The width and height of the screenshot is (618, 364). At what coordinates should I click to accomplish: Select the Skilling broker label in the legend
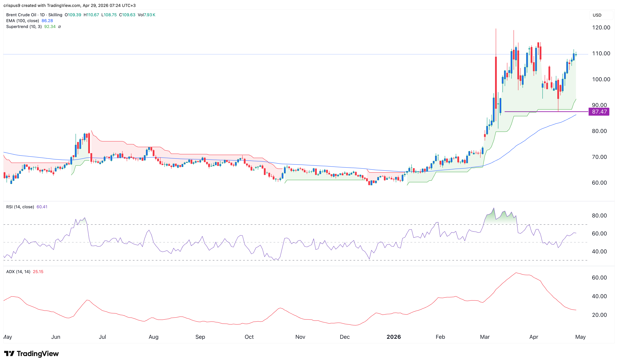[x=56, y=15]
